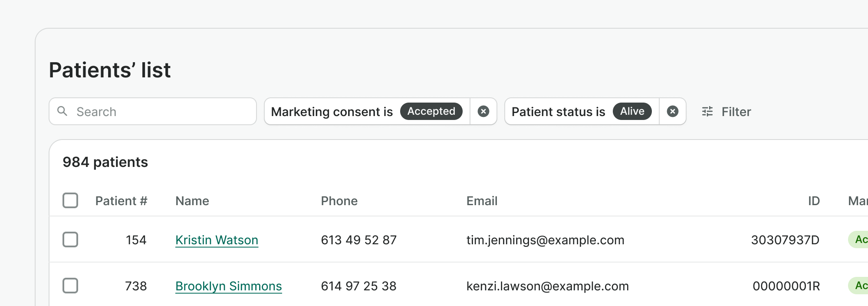Sort by the ID column header
Image resolution: width=868 pixels, height=306 pixels.
click(x=814, y=201)
